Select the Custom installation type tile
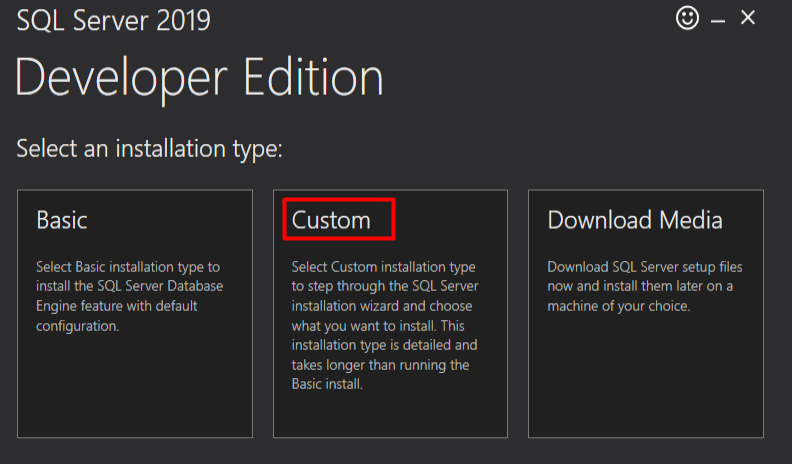Screen dimensions: 792x464 [390, 314]
